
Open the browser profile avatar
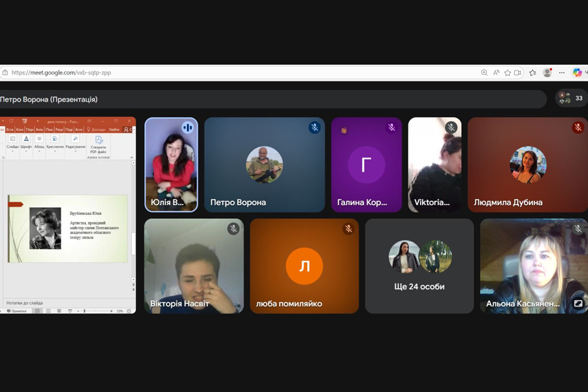pos(547,73)
